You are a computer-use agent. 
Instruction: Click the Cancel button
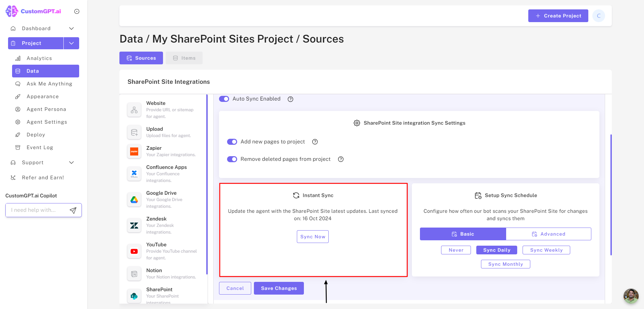coord(235,288)
